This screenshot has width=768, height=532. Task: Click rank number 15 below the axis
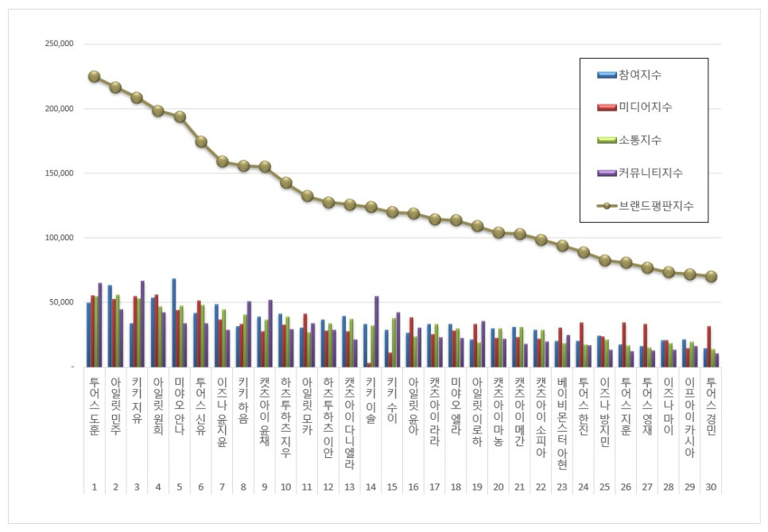392,487
